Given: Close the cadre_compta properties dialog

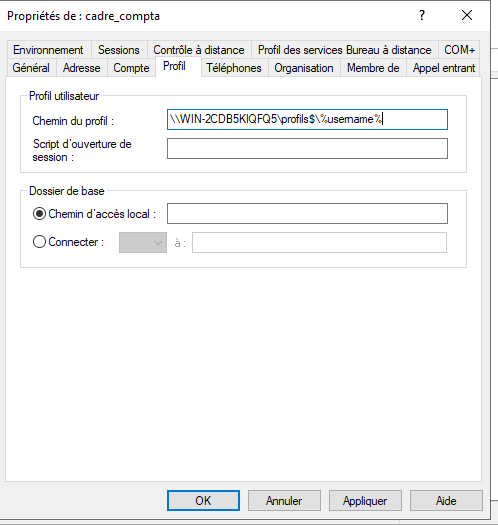Looking at the screenshot, I should pos(467,15).
